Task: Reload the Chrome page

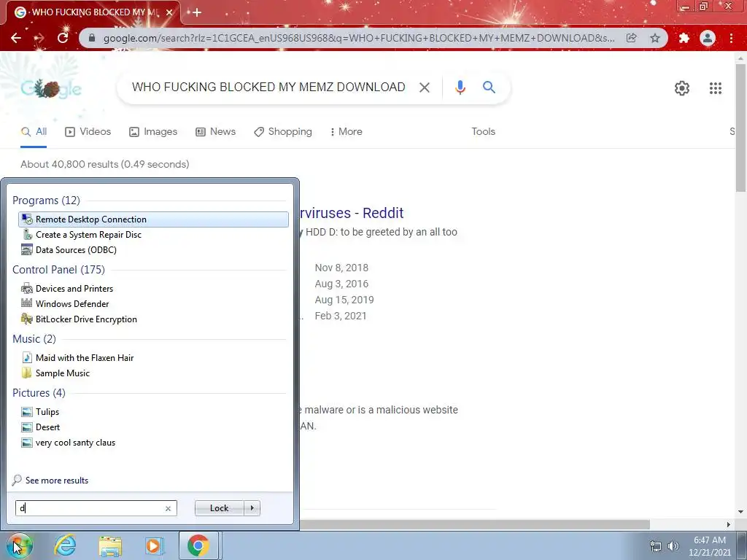Action: [63, 38]
